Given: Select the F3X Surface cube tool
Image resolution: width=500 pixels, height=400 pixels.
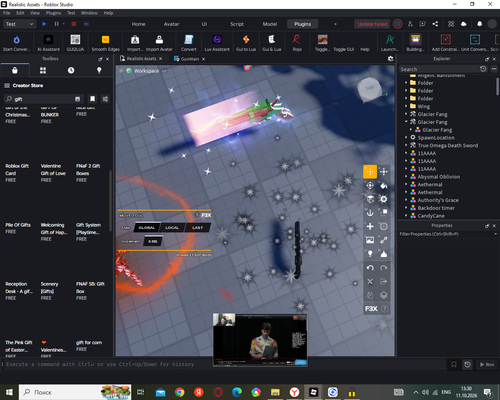Looking at the screenshot, I should pyautogui.click(x=370, y=199).
